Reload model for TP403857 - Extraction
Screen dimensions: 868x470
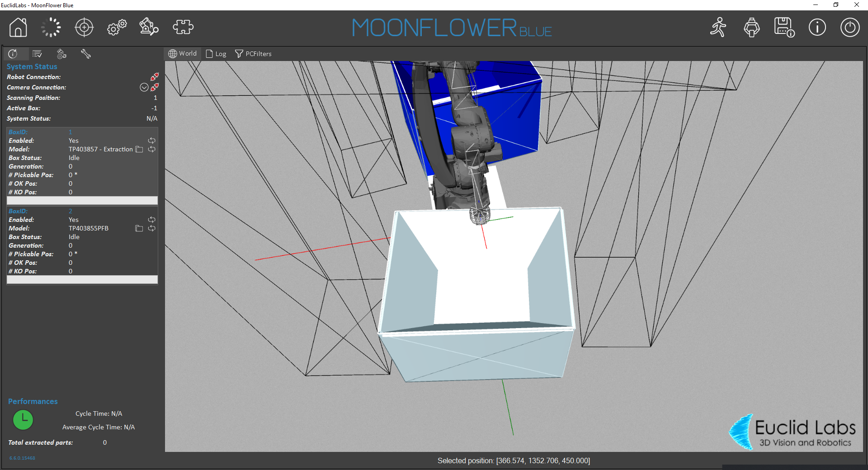pyautogui.click(x=152, y=149)
